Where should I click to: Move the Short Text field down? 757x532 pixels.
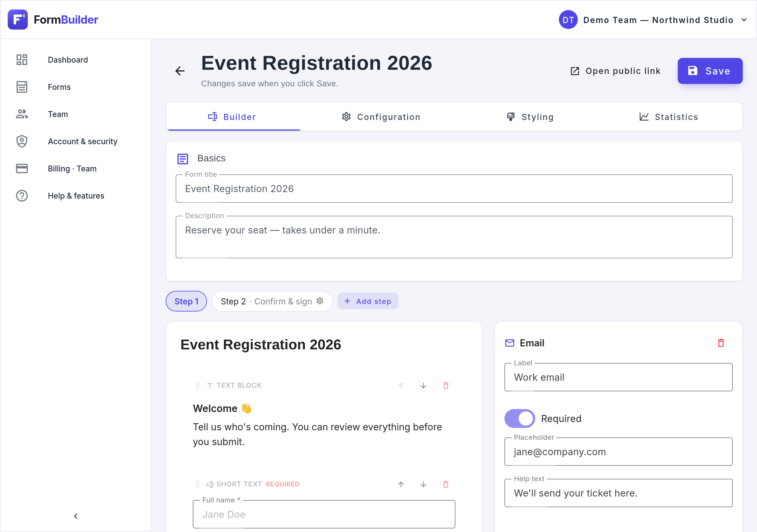click(x=423, y=484)
